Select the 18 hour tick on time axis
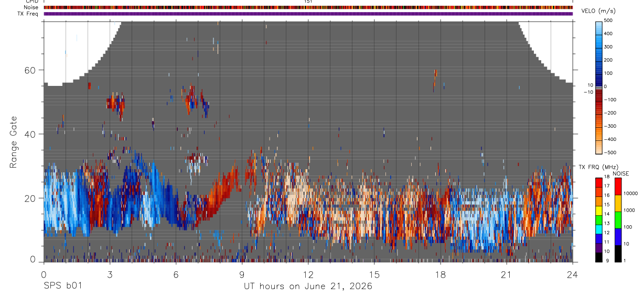 pyautogui.click(x=441, y=274)
